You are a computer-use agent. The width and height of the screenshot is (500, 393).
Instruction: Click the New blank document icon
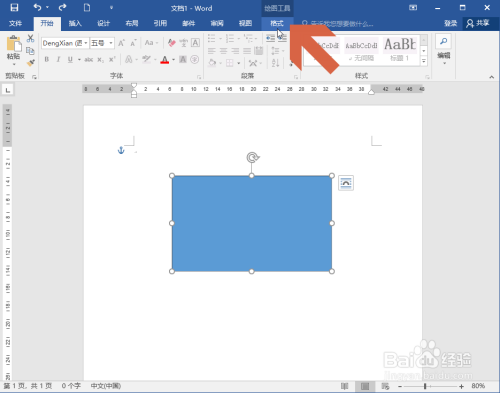tap(87, 7)
